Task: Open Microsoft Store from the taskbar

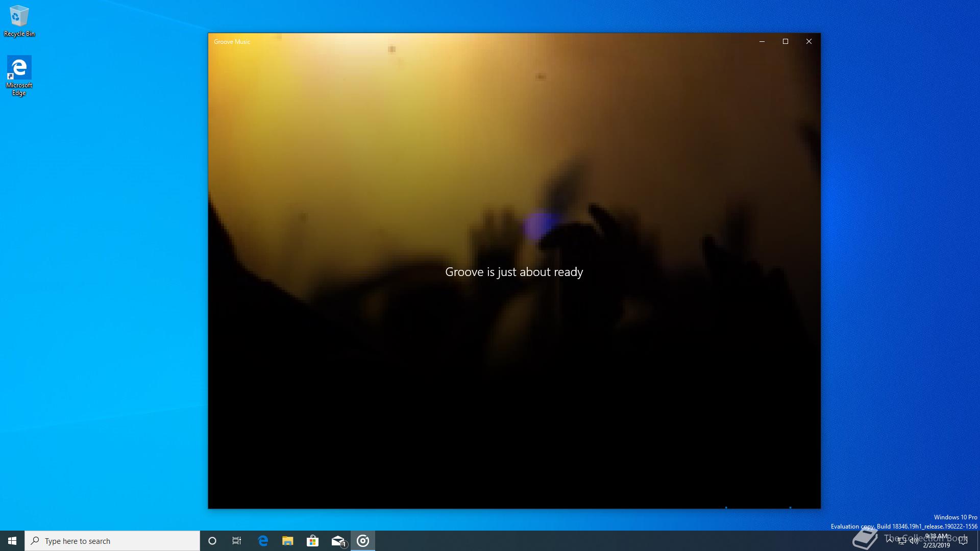Action: [312, 541]
